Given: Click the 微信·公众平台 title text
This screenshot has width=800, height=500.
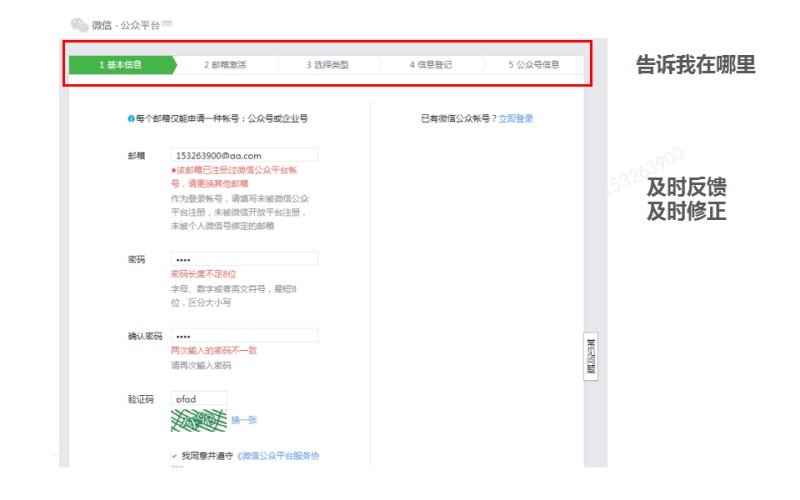Looking at the screenshot, I should tap(126, 25).
